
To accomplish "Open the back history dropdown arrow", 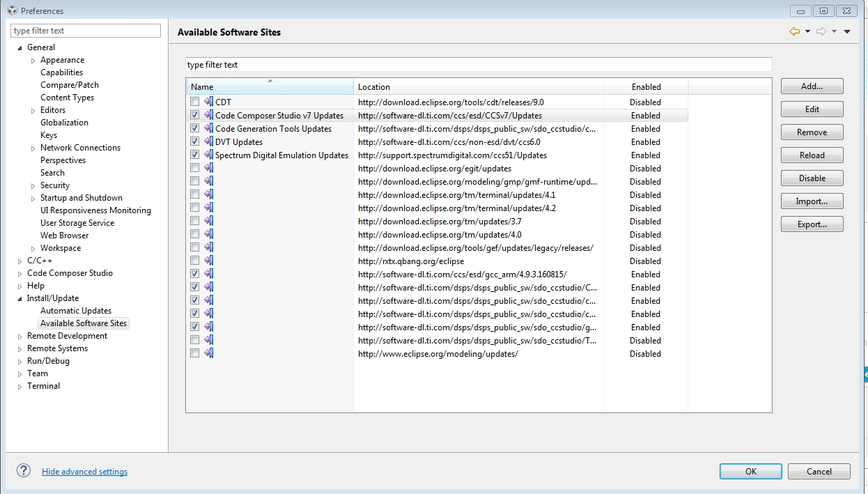I will pos(807,31).
